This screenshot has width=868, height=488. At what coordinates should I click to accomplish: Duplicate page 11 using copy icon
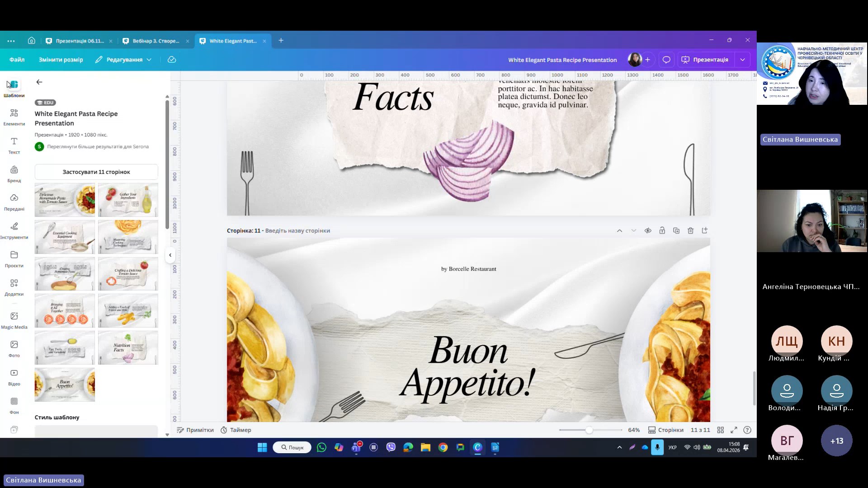(676, 230)
